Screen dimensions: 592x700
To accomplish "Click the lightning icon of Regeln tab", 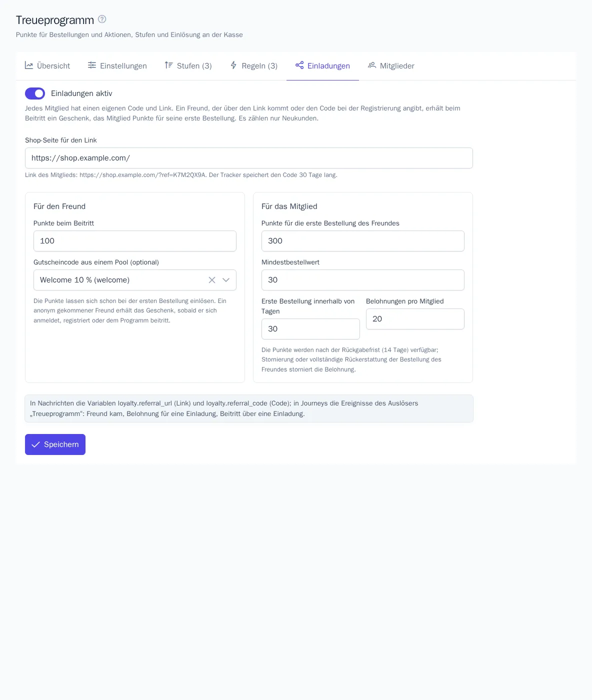I will 233,65.
